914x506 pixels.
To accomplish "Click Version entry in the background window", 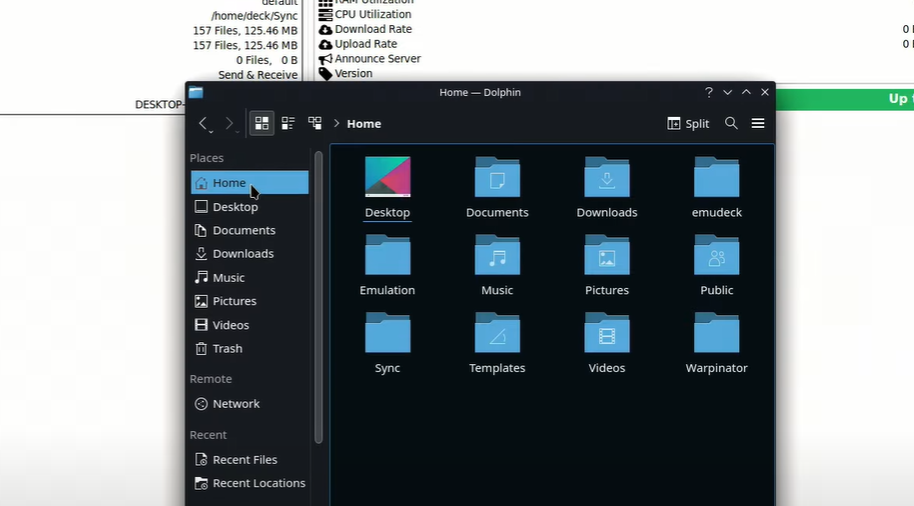I will [x=353, y=73].
